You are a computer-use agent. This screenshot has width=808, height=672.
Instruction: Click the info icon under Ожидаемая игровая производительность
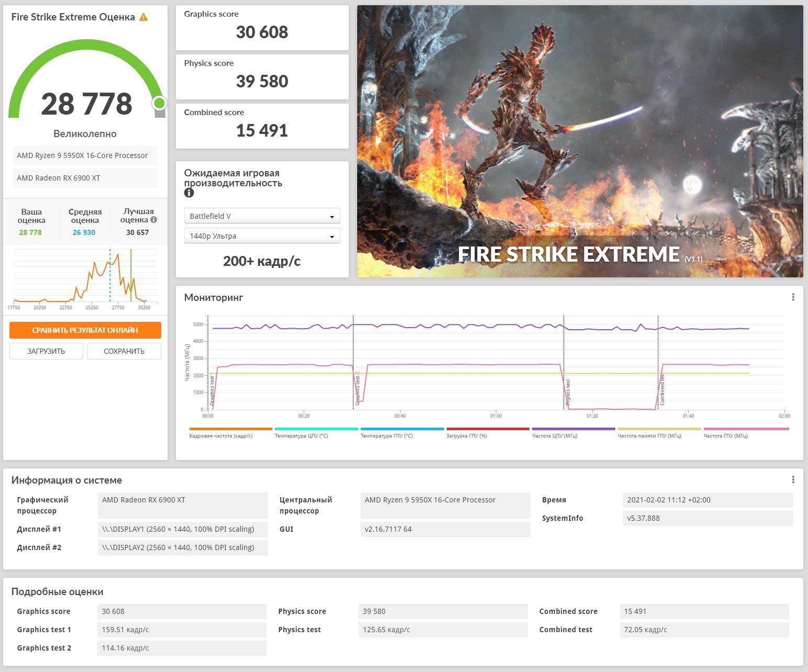pyautogui.click(x=189, y=193)
